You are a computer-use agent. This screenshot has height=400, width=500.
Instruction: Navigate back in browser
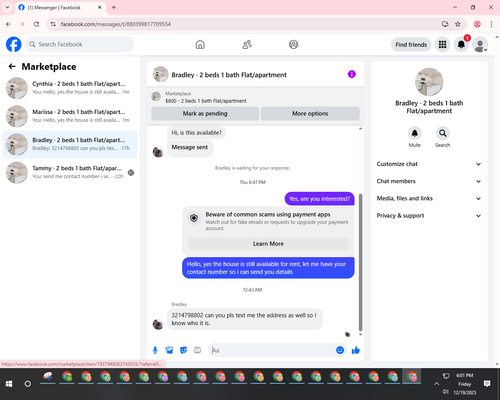click(x=8, y=24)
